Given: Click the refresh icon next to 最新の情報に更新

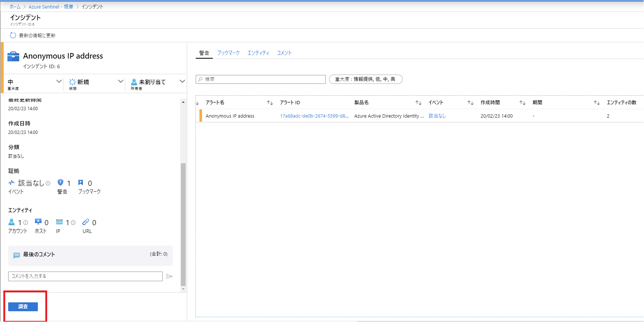Looking at the screenshot, I should point(13,35).
